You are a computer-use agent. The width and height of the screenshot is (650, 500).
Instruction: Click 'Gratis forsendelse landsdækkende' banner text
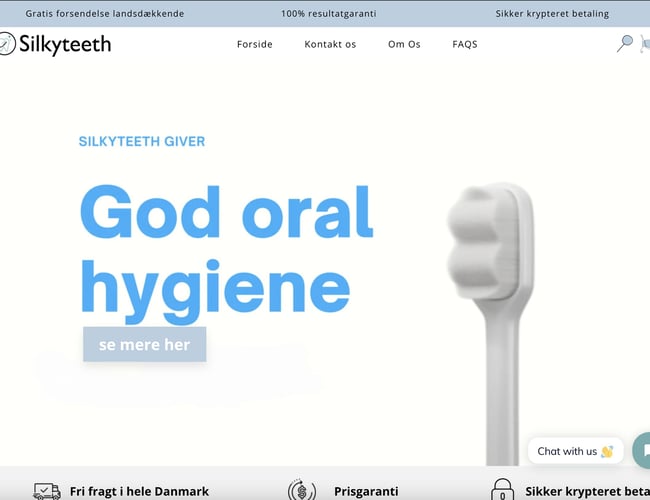(x=104, y=14)
